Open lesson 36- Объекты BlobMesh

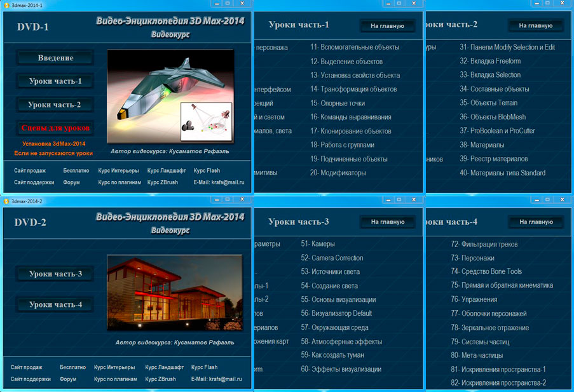pyautogui.click(x=493, y=117)
